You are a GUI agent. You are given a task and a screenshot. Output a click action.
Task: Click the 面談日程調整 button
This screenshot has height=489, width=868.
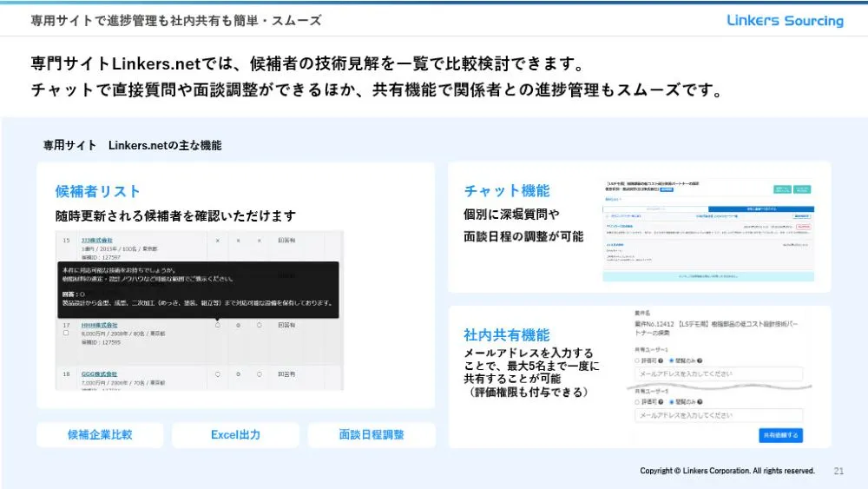[x=371, y=435]
